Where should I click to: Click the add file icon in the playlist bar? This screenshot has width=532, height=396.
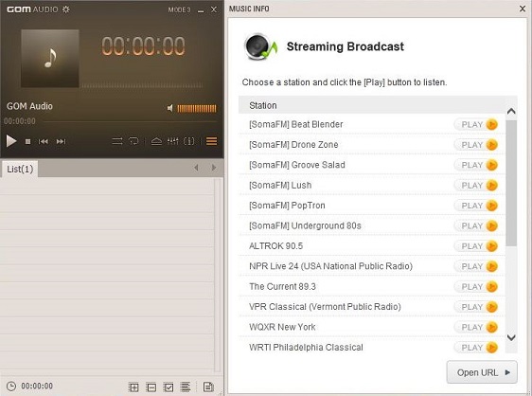(x=133, y=387)
